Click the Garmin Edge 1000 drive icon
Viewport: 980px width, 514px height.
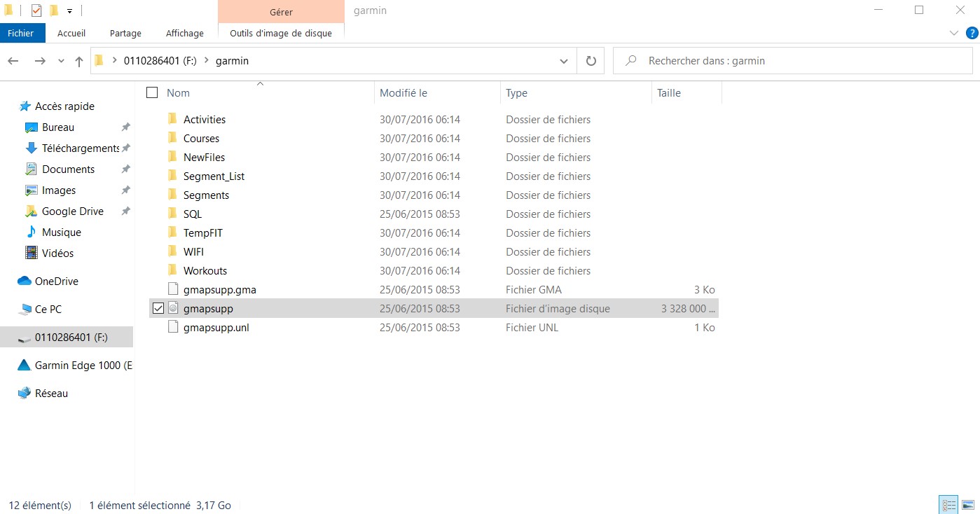click(x=24, y=365)
